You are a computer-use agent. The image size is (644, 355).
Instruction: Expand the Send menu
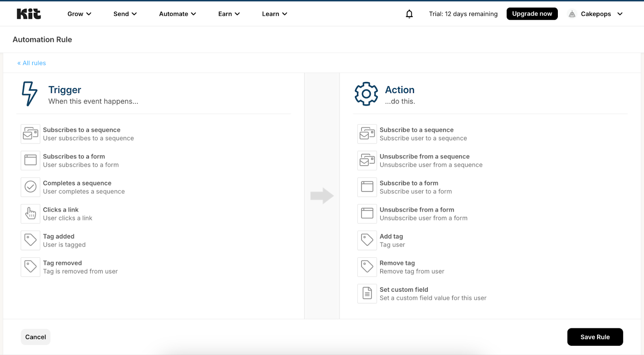(x=125, y=14)
